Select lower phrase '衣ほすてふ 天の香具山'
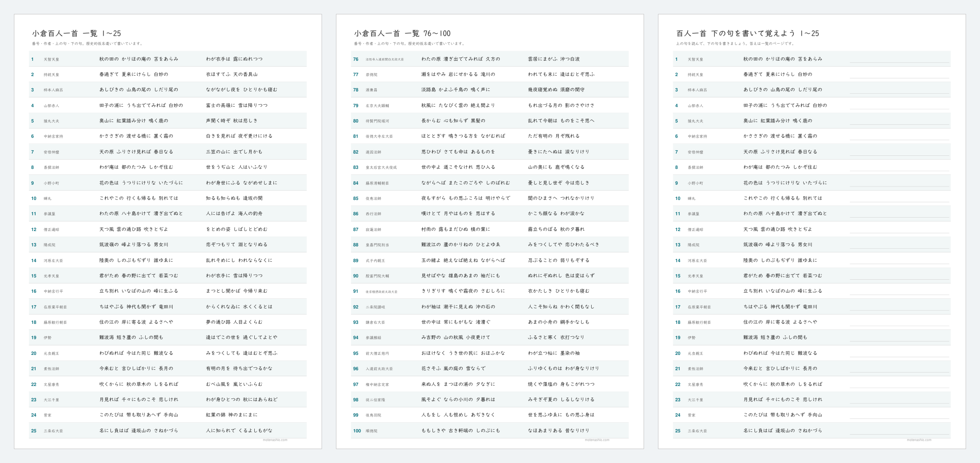The image size is (980, 463). (232, 74)
